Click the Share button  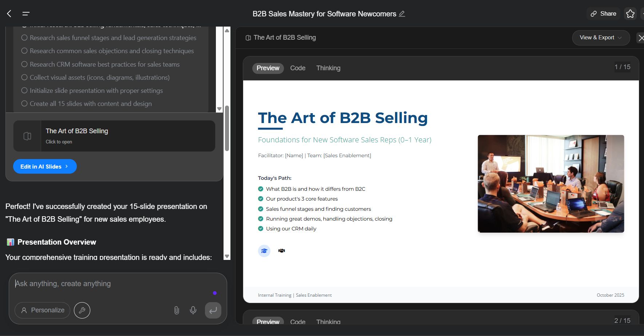click(603, 14)
